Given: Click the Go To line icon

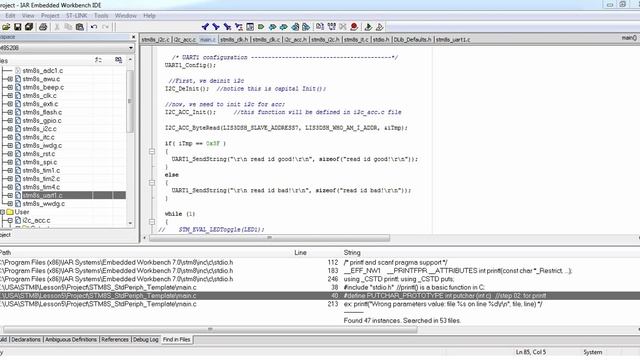Looking at the screenshot, I should point(250,27).
